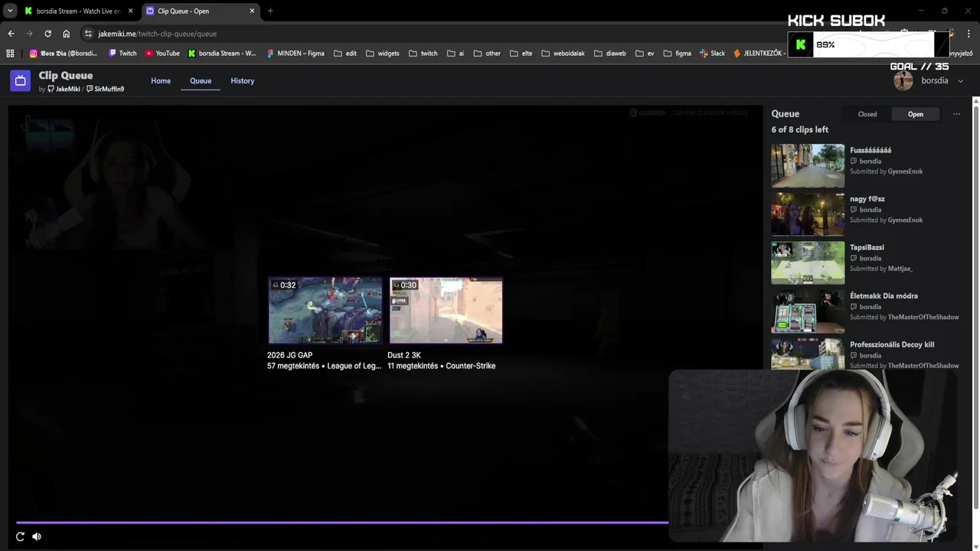
Task: Click the address bar URL field
Action: click(429, 34)
